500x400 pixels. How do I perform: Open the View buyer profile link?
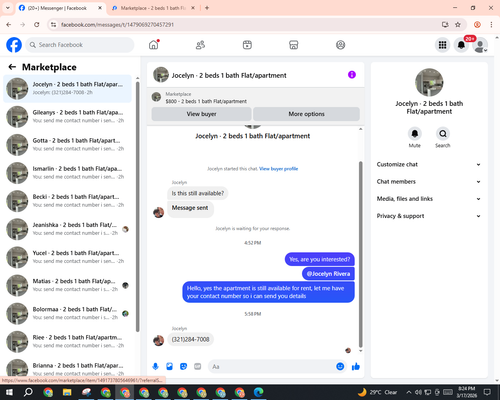[279, 169]
